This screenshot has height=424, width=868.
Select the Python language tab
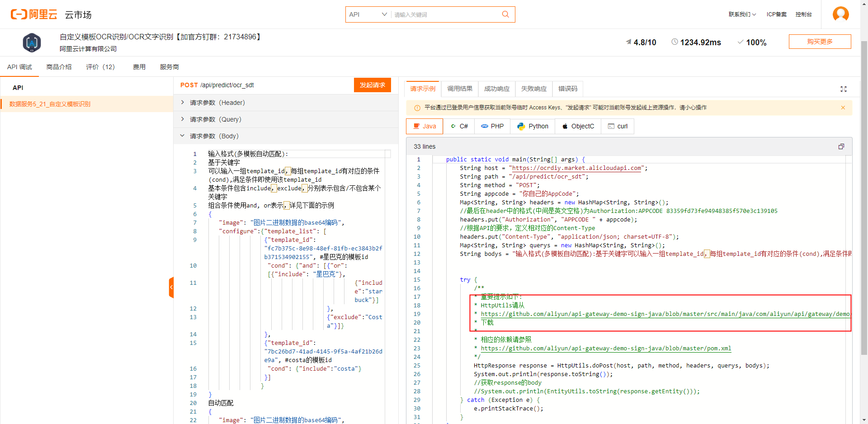pos(533,126)
